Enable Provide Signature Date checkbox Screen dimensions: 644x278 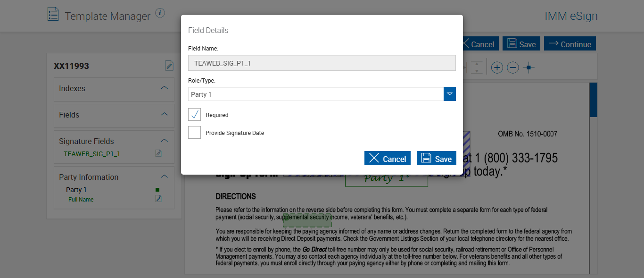click(x=194, y=133)
